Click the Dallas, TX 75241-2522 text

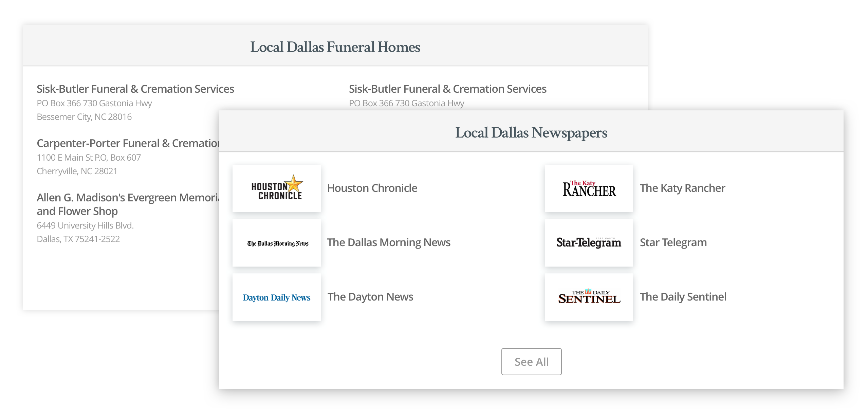(78, 239)
